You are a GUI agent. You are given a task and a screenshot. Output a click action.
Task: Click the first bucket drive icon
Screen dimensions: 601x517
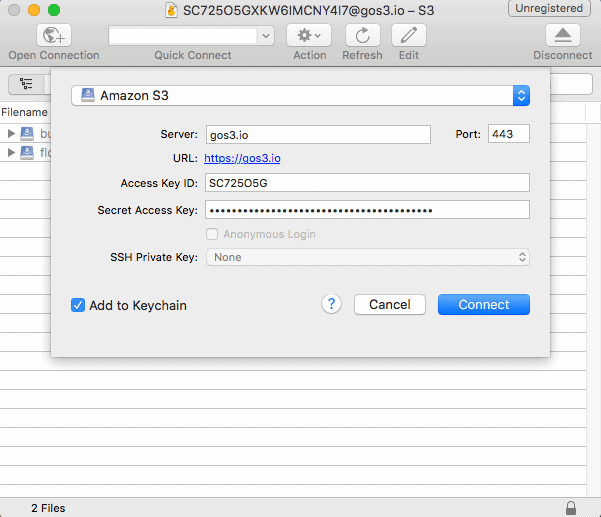27,133
